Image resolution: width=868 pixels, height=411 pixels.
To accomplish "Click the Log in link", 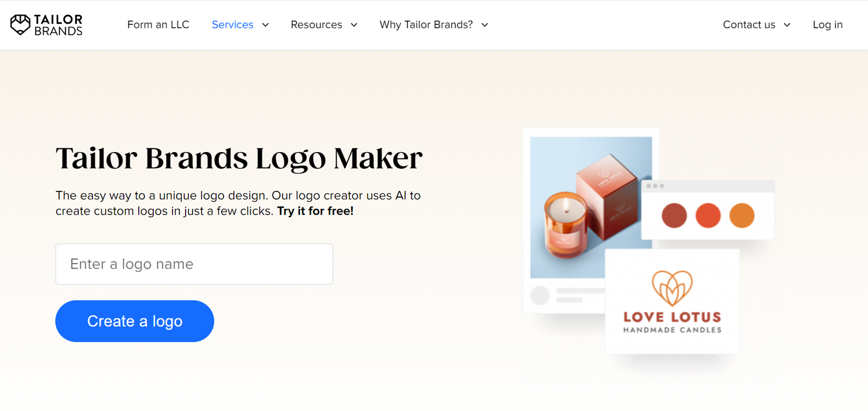I will (827, 24).
